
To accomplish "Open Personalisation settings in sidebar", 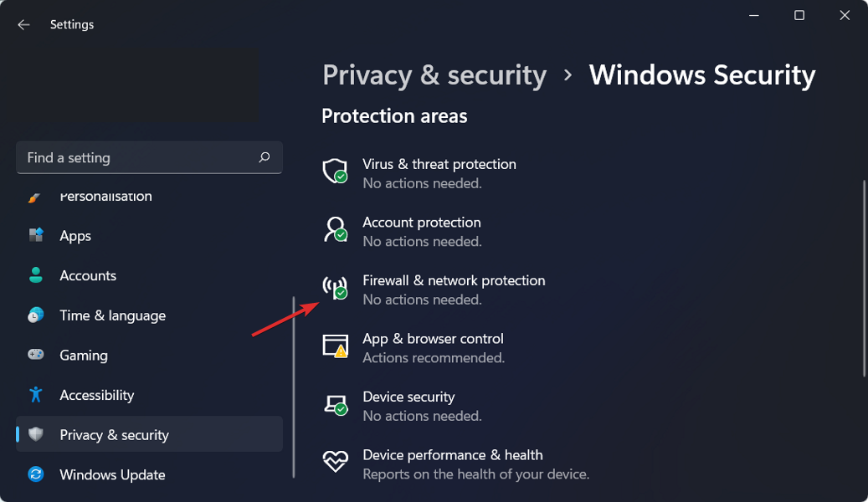I will [x=105, y=197].
